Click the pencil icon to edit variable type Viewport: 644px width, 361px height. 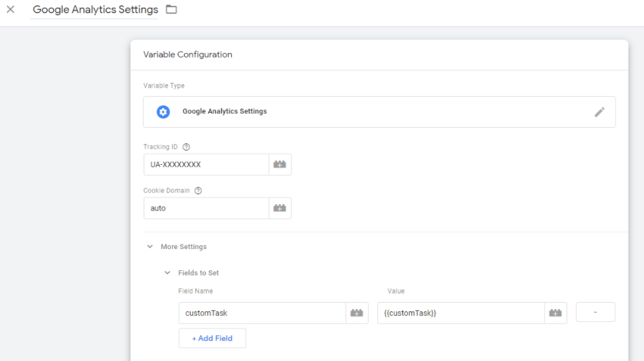[x=599, y=112]
